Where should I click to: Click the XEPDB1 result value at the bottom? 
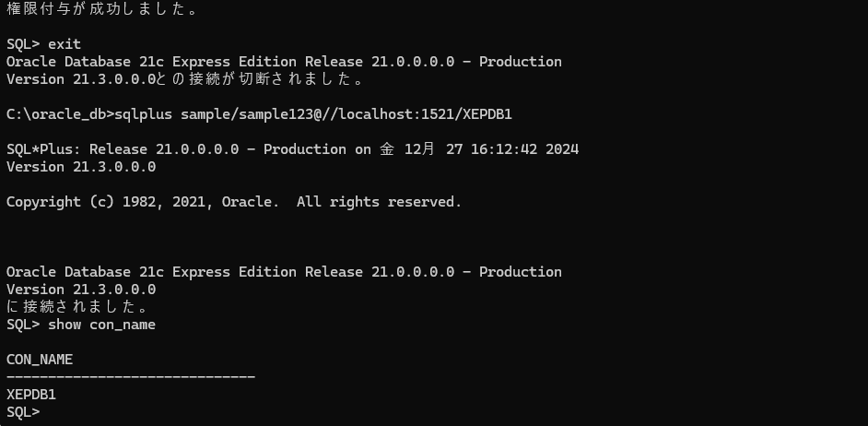[x=31, y=395]
